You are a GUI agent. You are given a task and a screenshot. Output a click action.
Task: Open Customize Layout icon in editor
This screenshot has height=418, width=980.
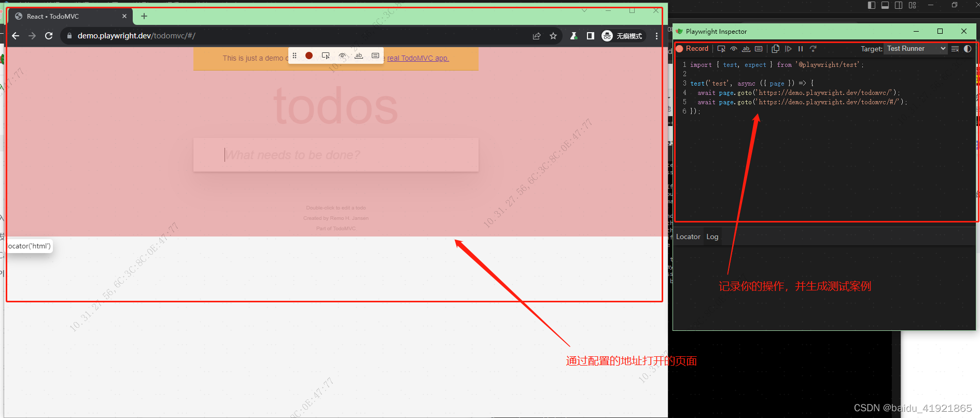click(x=913, y=5)
